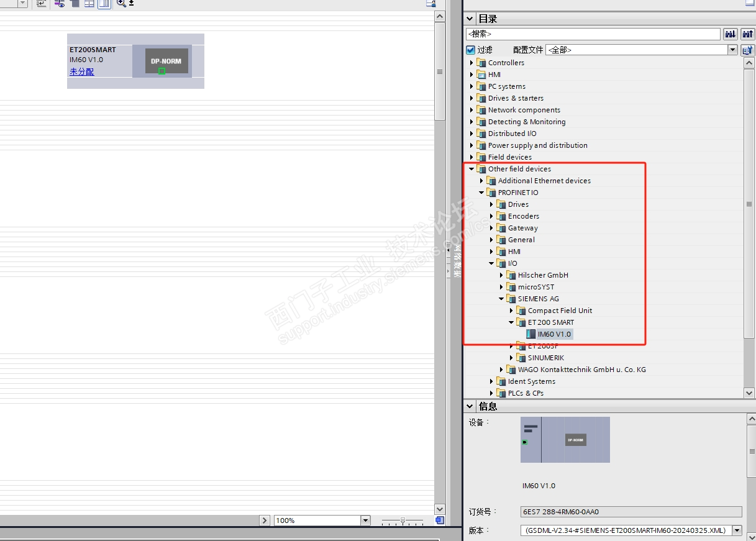Select the Drives folder under PROFINET IO

518,204
